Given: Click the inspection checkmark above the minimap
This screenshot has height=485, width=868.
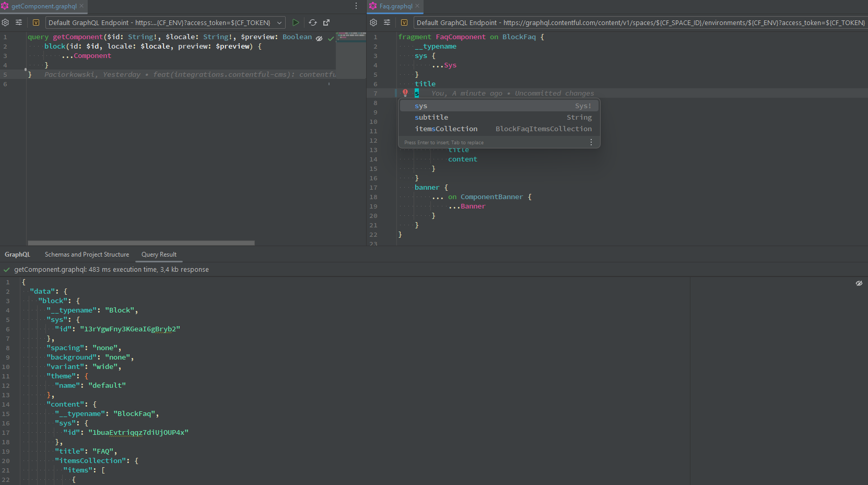Looking at the screenshot, I should tap(331, 38).
